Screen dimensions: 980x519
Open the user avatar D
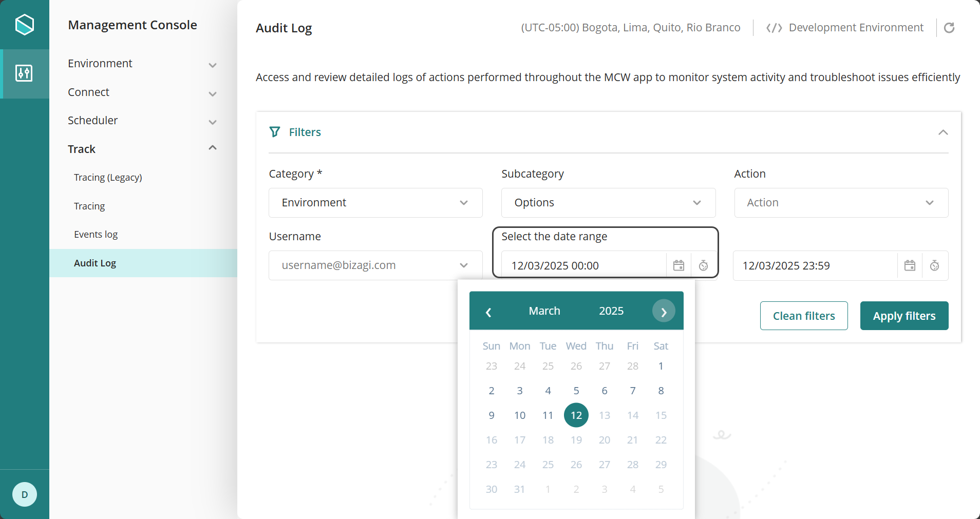(x=25, y=494)
